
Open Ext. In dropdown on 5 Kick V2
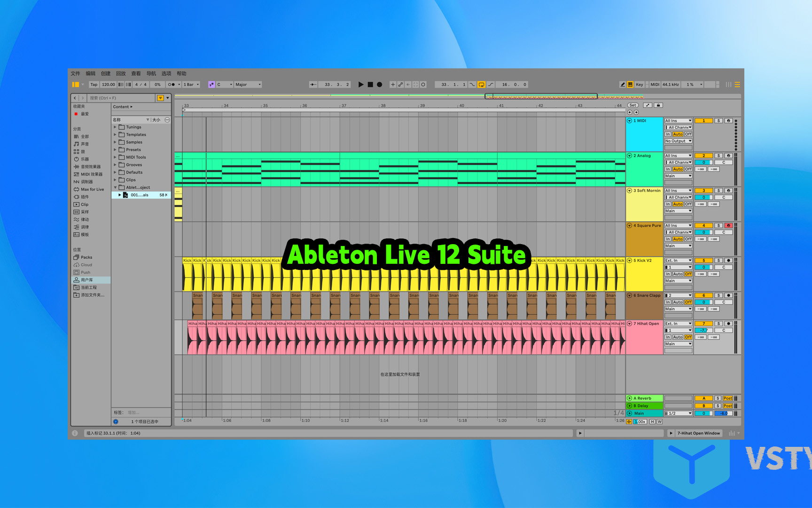pos(678,261)
